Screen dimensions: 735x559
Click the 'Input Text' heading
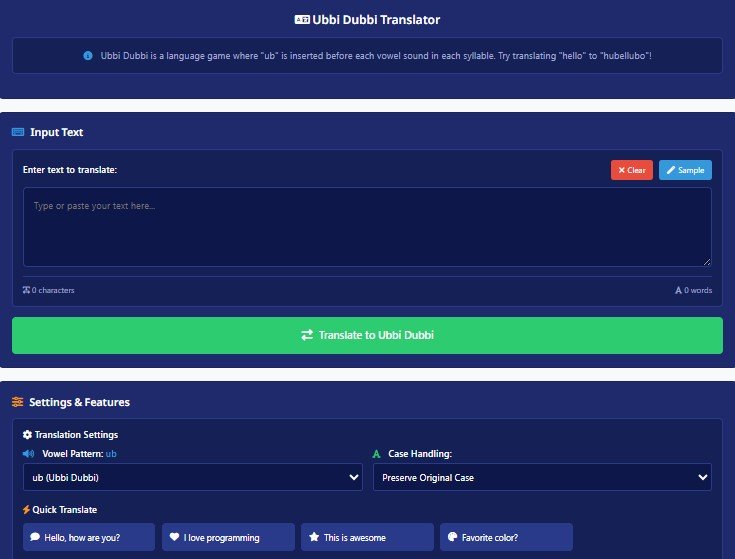(x=56, y=132)
